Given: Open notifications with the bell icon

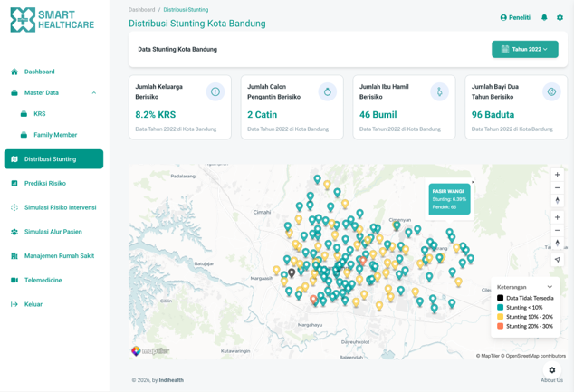Looking at the screenshot, I should (x=544, y=17).
